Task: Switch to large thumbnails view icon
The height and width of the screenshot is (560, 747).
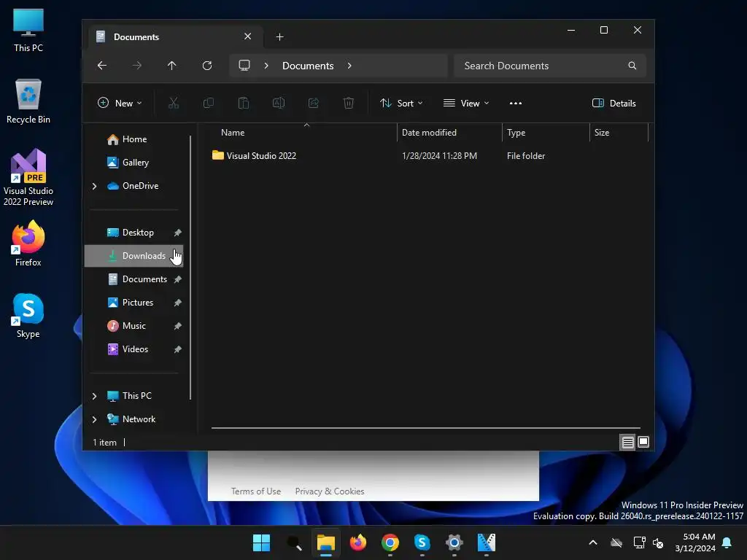Action: pyautogui.click(x=643, y=443)
